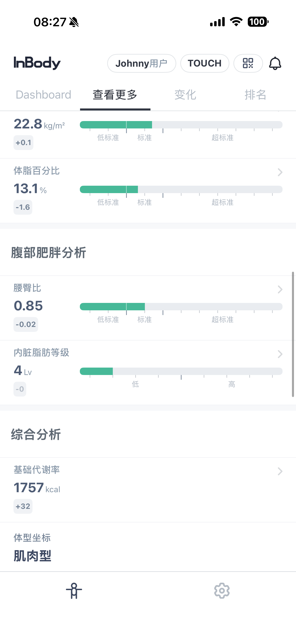Viewport: 296px width, 644px height.
Task: Open the QR code scanner
Action: (x=248, y=63)
